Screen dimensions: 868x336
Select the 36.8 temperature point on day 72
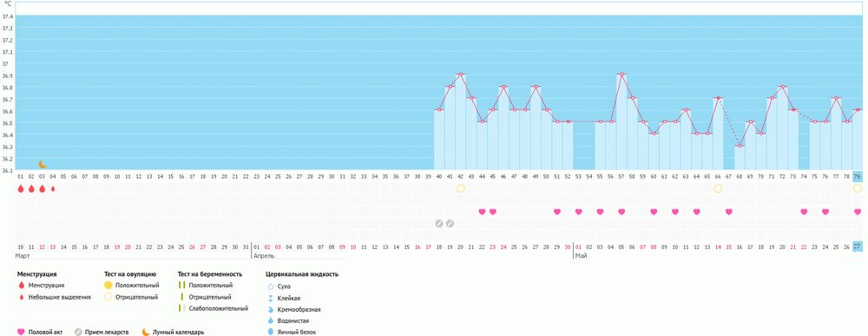click(782, 86)
